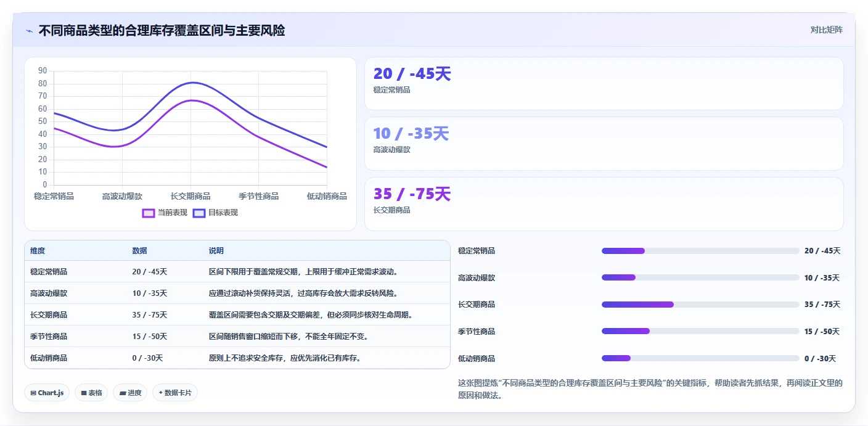Click the 低动销商品 progress bar
Viewport: 868px width, 426px height.
(x=700, y=358)
